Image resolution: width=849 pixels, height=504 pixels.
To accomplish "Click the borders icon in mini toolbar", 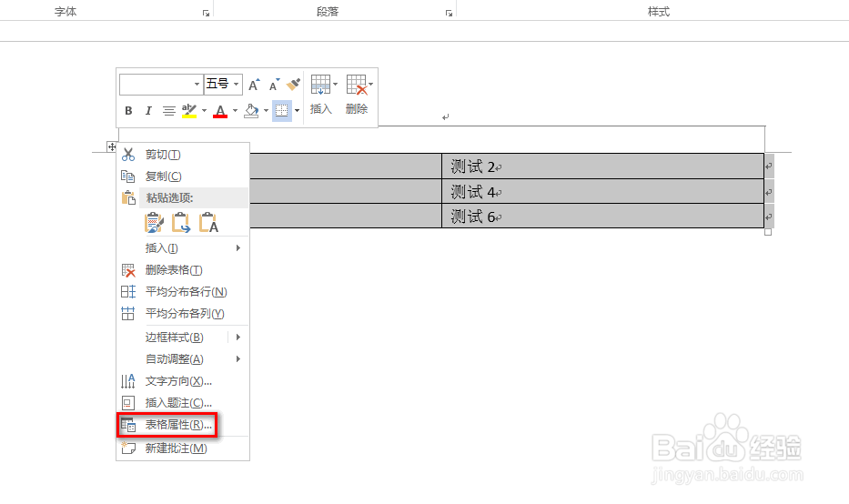I will point(281,111).
